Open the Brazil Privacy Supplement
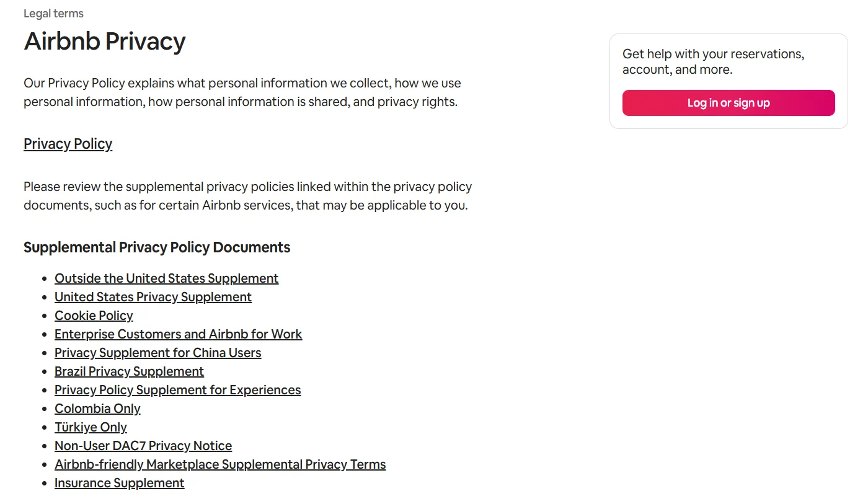 pos(129,371)
